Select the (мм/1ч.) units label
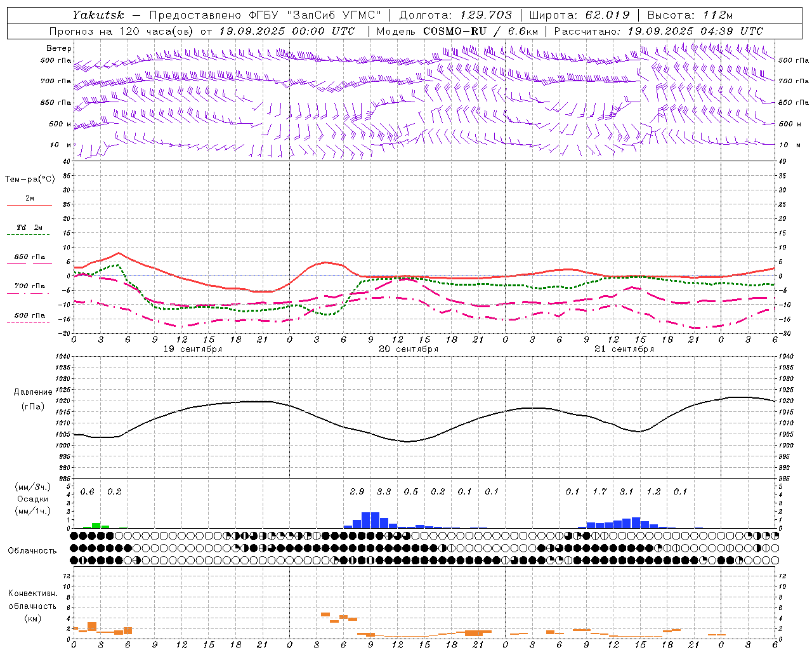The height and width of the screenshot is (650, 812). [33, 511]
